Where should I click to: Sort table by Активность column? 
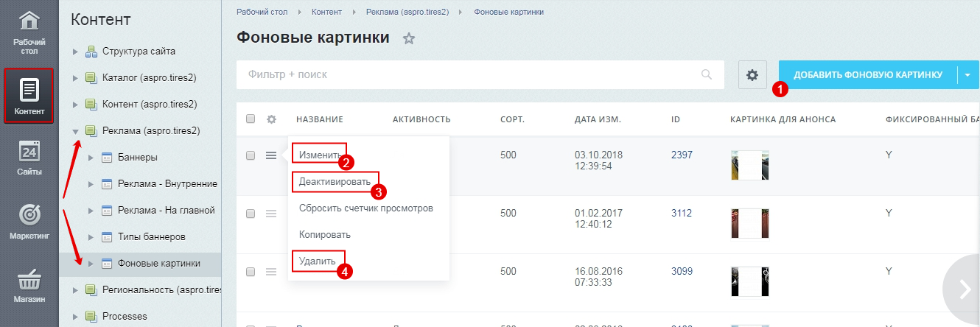[x=421, y=119]
